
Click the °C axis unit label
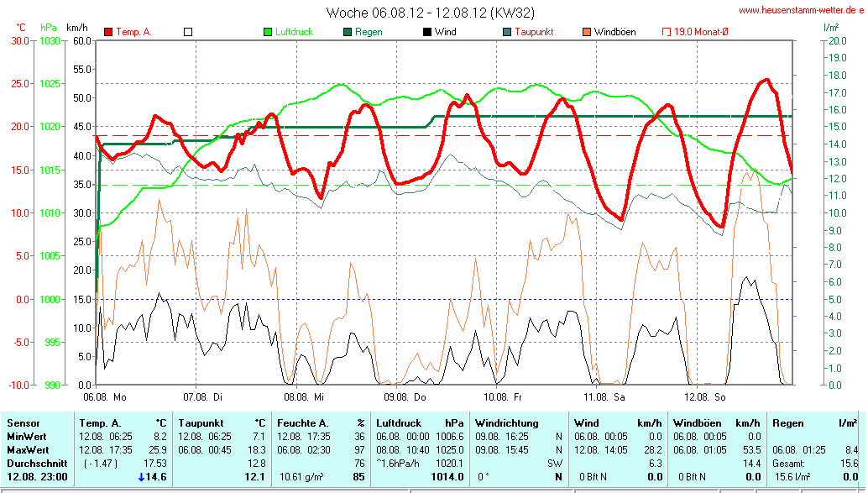[20, 27]
